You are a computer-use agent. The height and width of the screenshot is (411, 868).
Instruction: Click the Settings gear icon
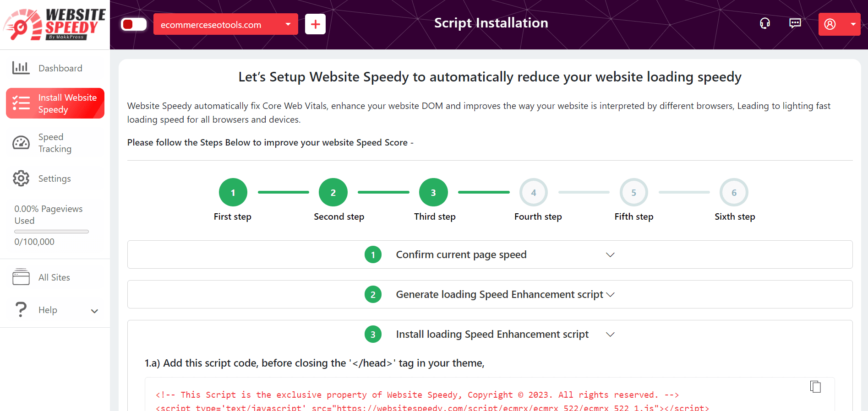click(x=21, y=178)
